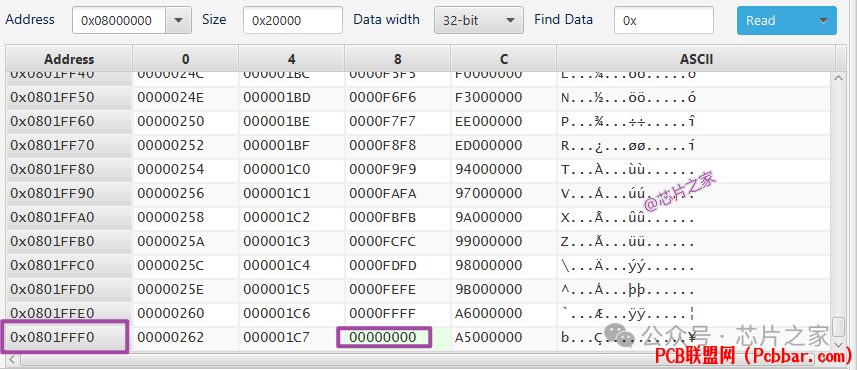The height and width of the screenshot is (370, 857).
Task: Click the horizontal scrollbar left arrow
Action: tap(12, 360)
